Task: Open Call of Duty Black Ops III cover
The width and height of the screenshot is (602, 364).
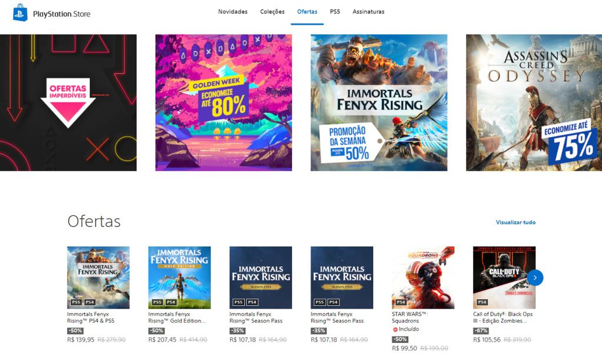Action: tap(504, 278)
